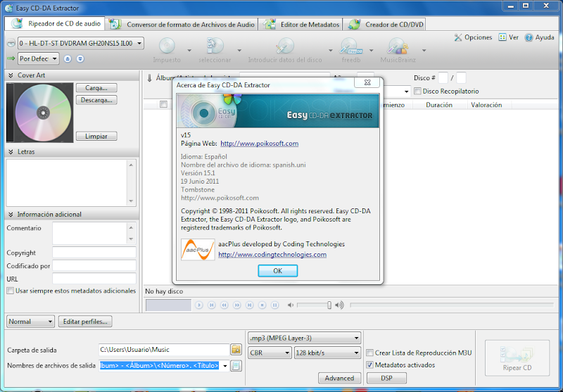563x392 pixels.
Task: Click OK in the About dialog
Action: [277, 271]
